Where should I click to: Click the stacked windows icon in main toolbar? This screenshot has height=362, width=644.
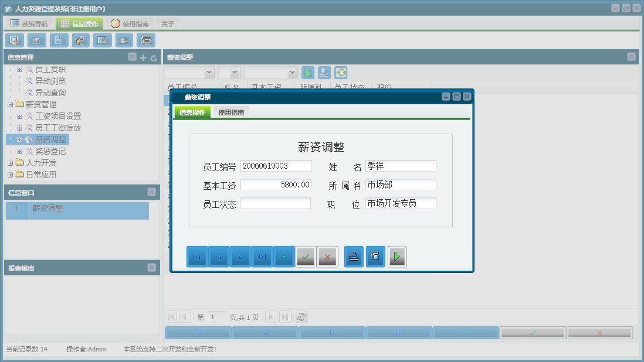pos(146,40)
